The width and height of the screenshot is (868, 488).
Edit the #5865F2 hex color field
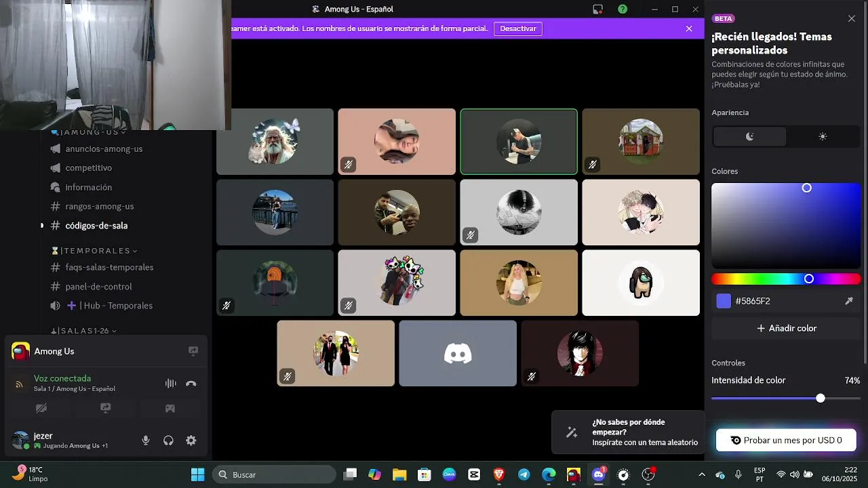click(787, 301)
